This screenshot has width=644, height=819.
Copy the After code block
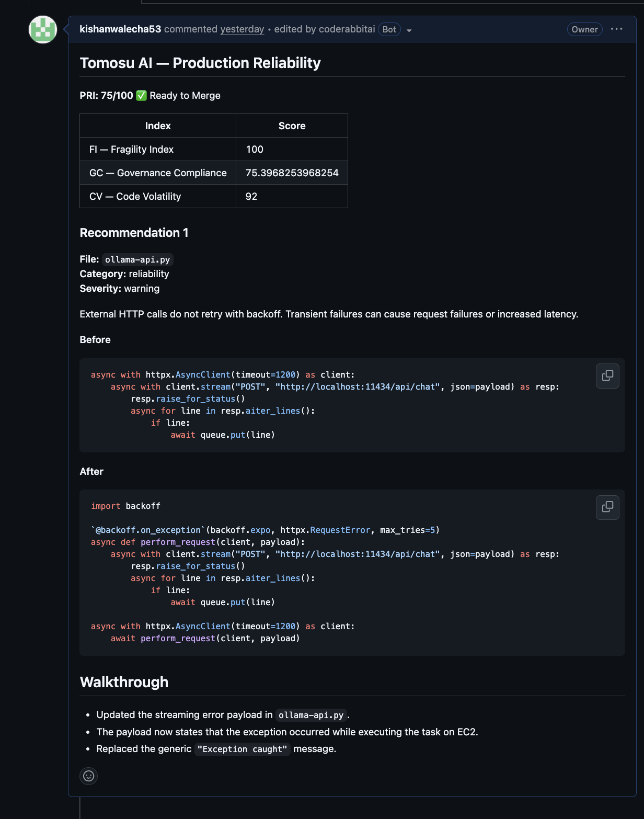point(607,507)
